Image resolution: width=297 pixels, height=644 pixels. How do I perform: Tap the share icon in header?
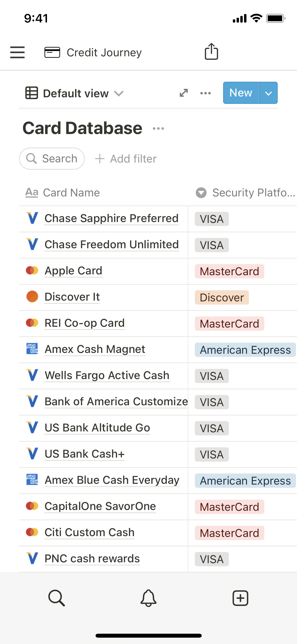point(211,52)
